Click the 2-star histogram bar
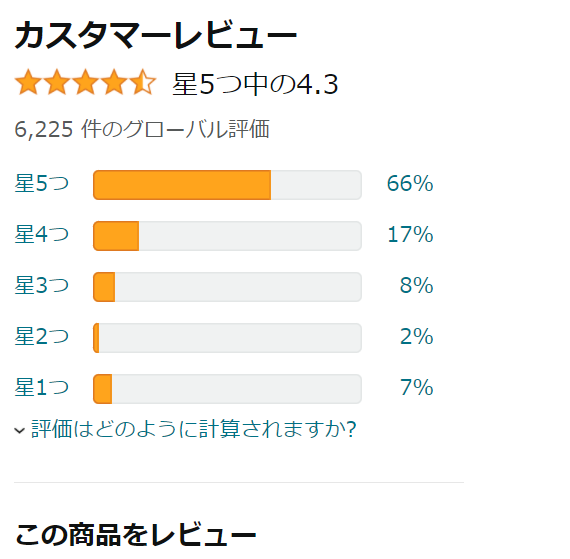Viewport: 570px width, 559px height. 228,338
